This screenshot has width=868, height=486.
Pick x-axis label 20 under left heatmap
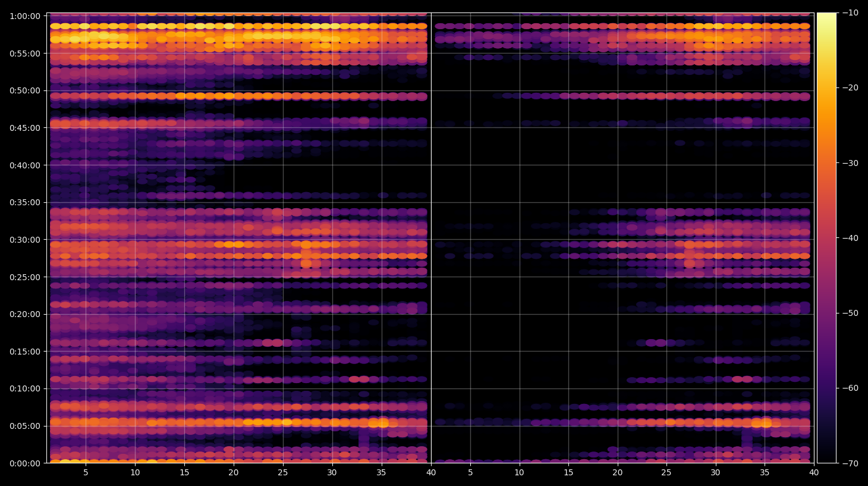coord(234,473)
